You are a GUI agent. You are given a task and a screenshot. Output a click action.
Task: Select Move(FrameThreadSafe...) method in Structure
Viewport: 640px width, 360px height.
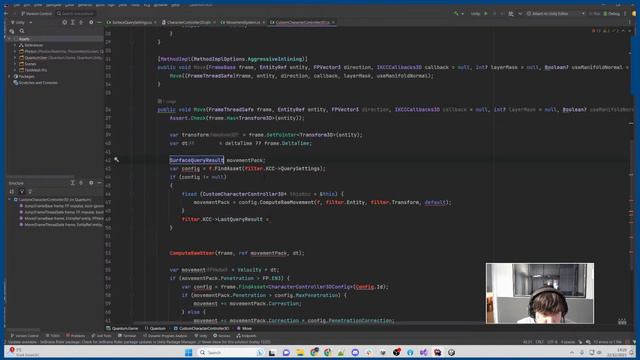(x=62, y=224)
